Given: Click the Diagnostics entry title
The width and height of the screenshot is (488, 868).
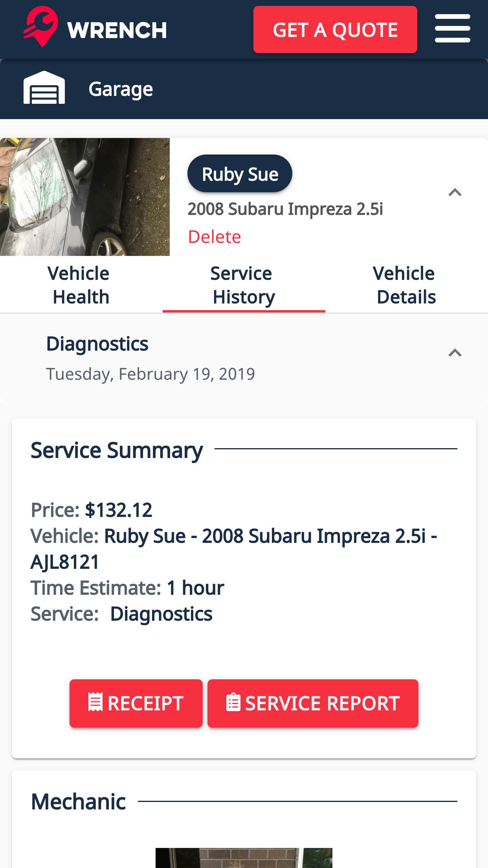Looking at the screenshot, I should coord(97,344).
